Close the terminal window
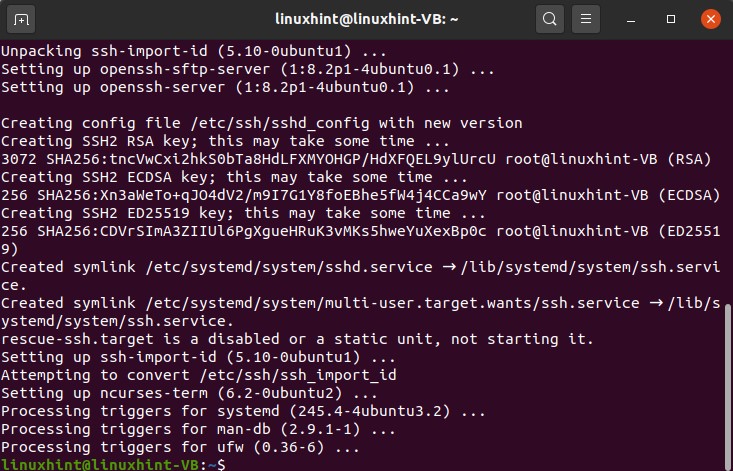 click(709, 19)
